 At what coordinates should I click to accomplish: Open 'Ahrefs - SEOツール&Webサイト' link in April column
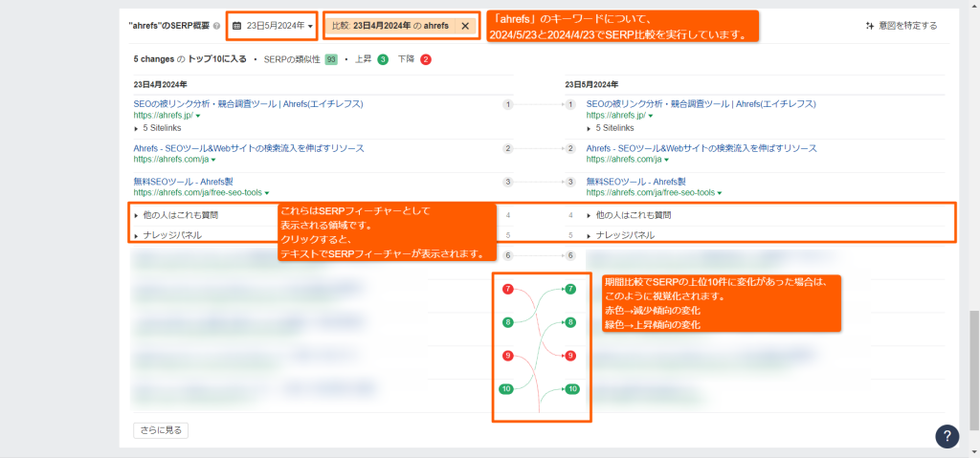pyautogui.click(x=249, y=149)
